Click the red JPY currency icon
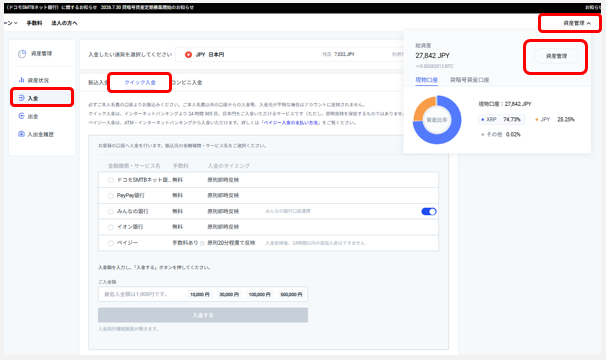The image size is (606, 360). (x=188, y=55)
